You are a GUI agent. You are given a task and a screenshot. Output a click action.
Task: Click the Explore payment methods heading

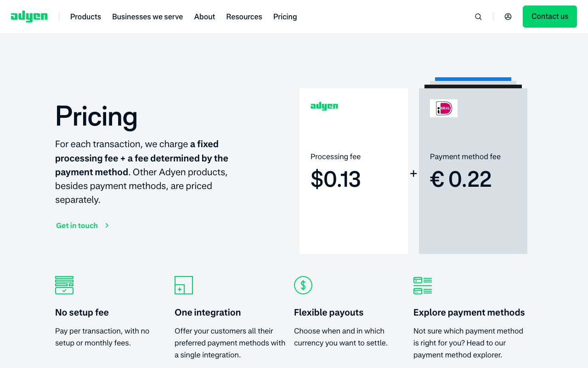pos(469,312)
